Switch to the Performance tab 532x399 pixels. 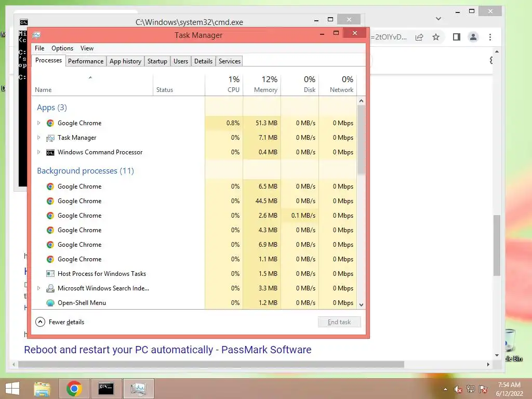pyautogui.click(x=86, y=61)
